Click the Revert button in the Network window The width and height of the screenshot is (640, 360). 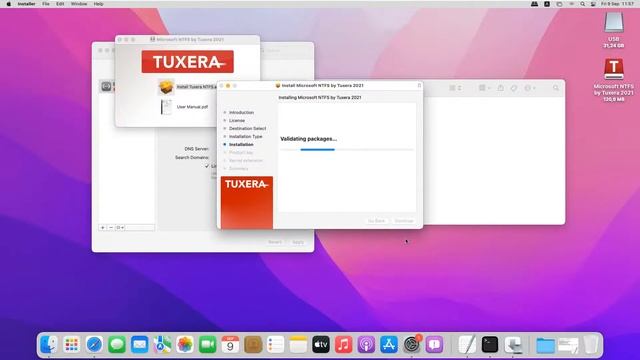click(x=275, y=242)
